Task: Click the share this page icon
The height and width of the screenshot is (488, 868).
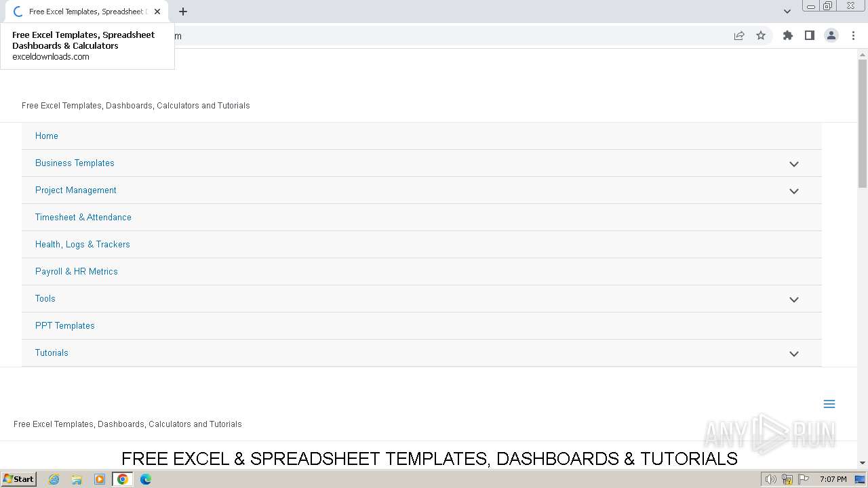Action: pyautogui.click(x=739, y=36)
